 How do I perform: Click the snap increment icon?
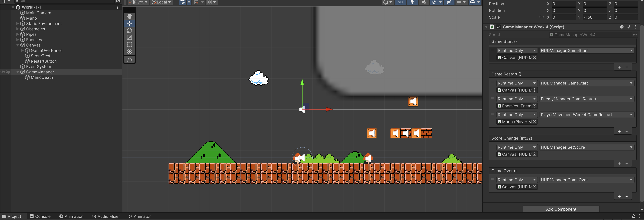[196, 2]
